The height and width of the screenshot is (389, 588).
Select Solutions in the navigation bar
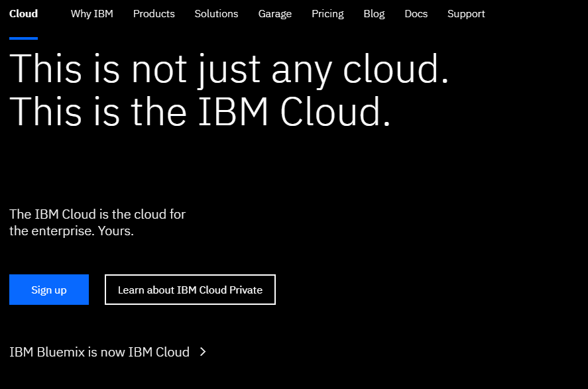point(216,14)
